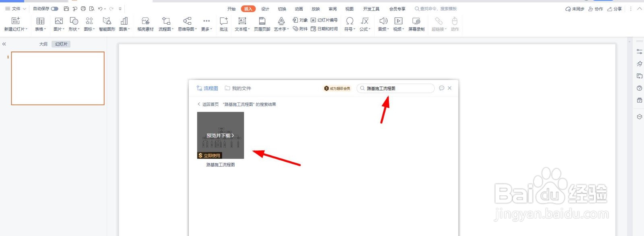Open the 开发工具 tab

371,9
